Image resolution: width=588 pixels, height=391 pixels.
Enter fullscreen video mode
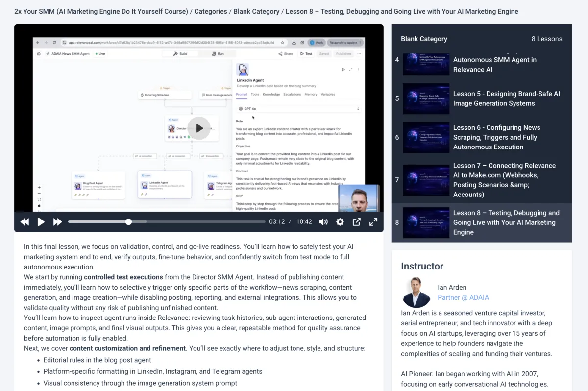click(373, 222)
